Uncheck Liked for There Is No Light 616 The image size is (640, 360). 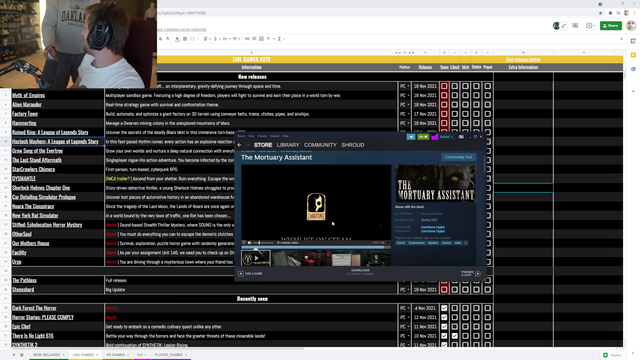[x=454, y=336]
